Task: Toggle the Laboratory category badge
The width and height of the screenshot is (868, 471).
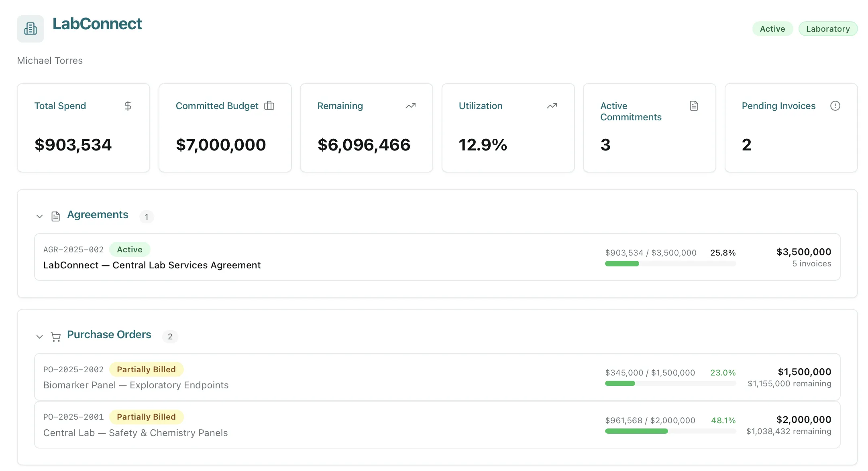Action: tap(827, 28)
